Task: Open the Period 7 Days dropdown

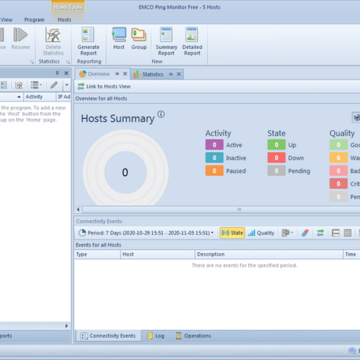Action: click(146, 233)
